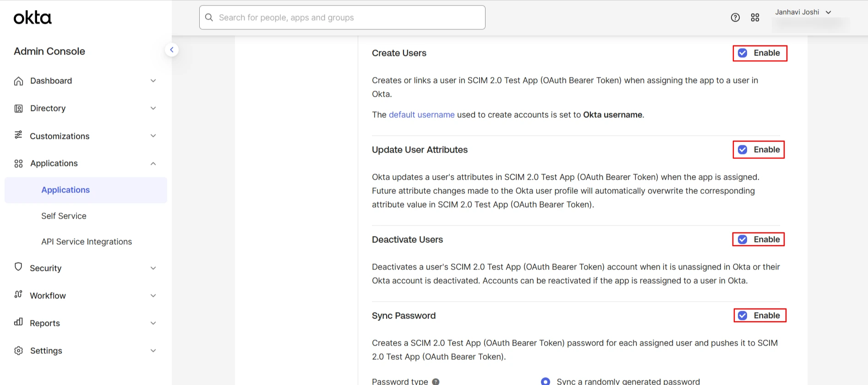Click the Sync Password heading
This screenshot has height=385, width=868.
404,316
